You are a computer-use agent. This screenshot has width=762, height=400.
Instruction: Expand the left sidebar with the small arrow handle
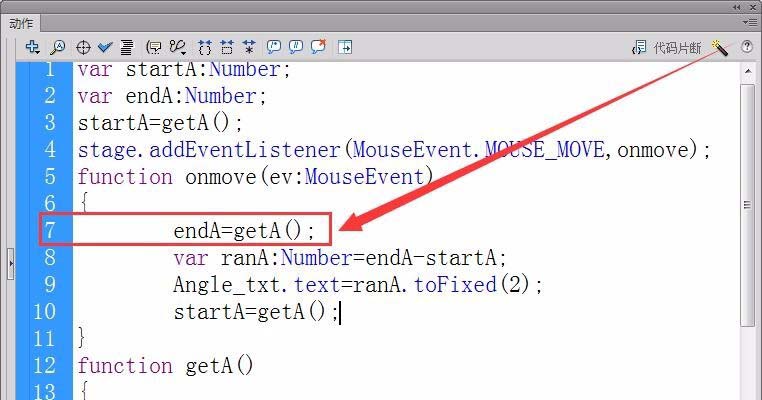[x=11, y=264]
